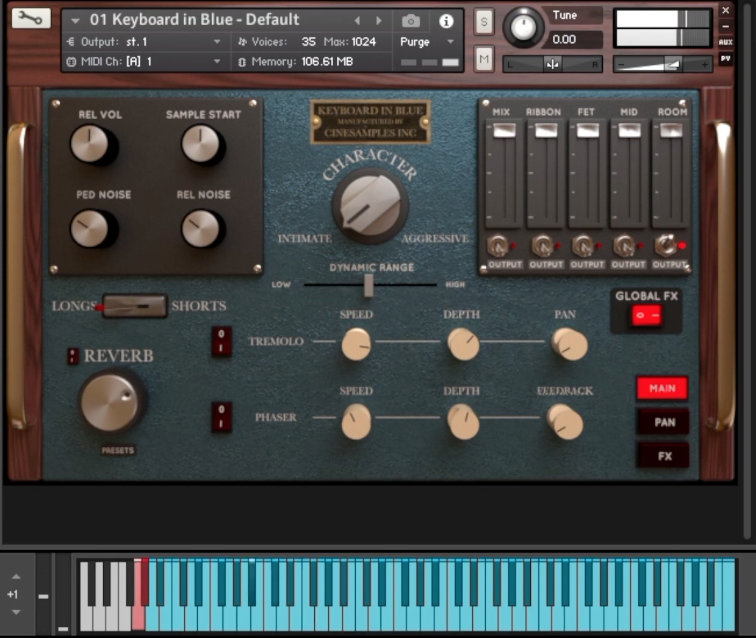
Task: Click the Tremolo DEPTH knob
Action: point(463,344)
